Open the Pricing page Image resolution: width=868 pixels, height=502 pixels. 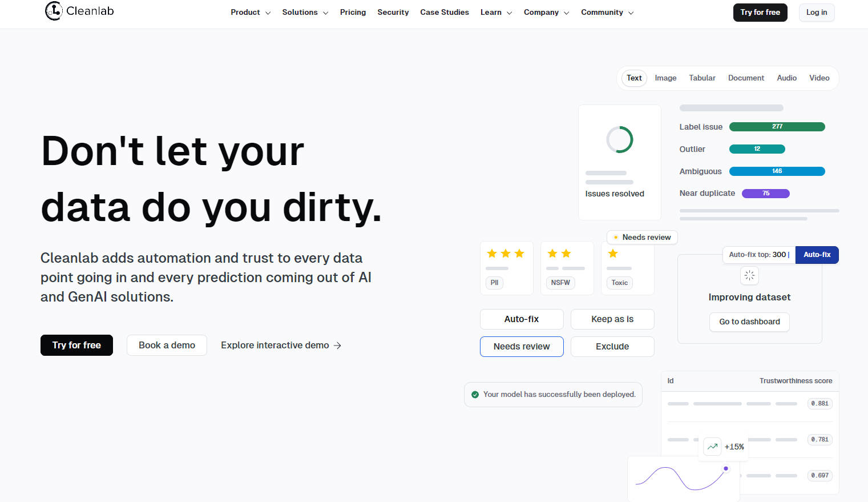pyautogui.click(x=353, y=13)
